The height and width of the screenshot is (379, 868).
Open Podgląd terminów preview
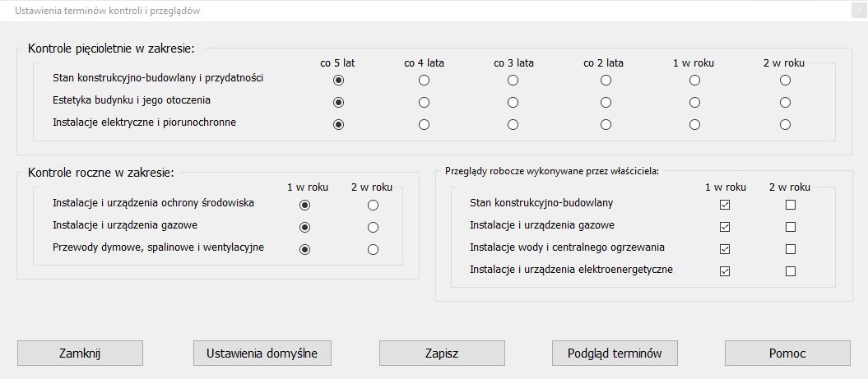coord(615,354)
